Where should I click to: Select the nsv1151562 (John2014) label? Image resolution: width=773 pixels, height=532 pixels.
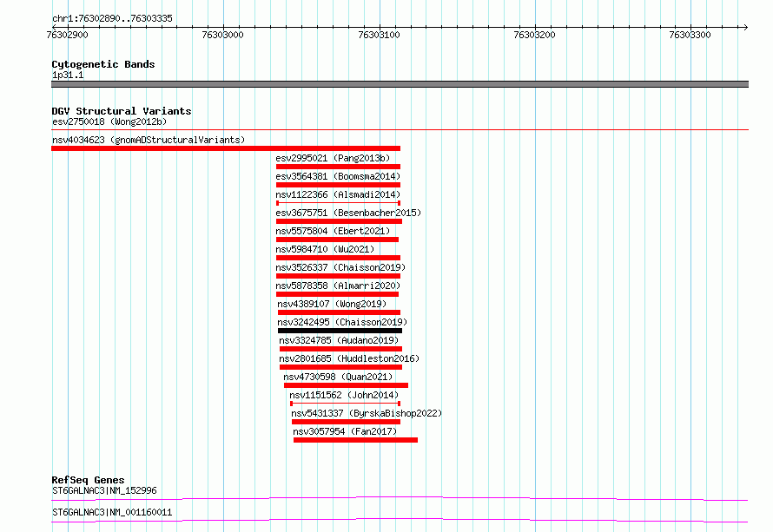[344, 395]
